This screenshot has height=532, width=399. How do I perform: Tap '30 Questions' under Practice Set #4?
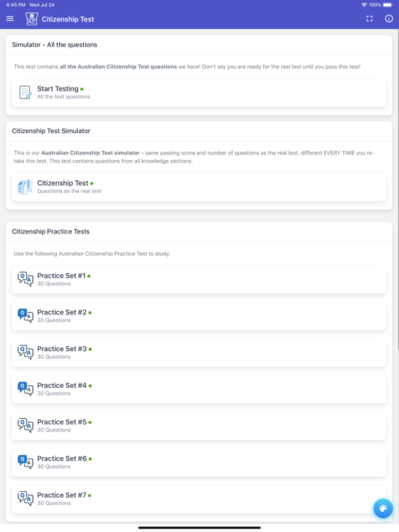pos(54,393)
